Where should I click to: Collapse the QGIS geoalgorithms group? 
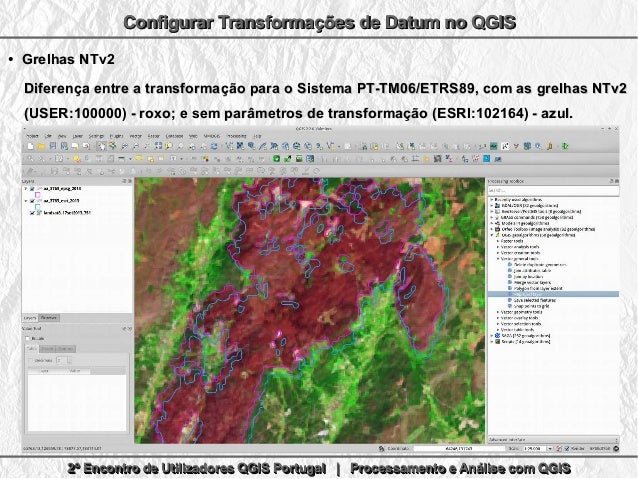pyautogui.click(x=492, y=235)
